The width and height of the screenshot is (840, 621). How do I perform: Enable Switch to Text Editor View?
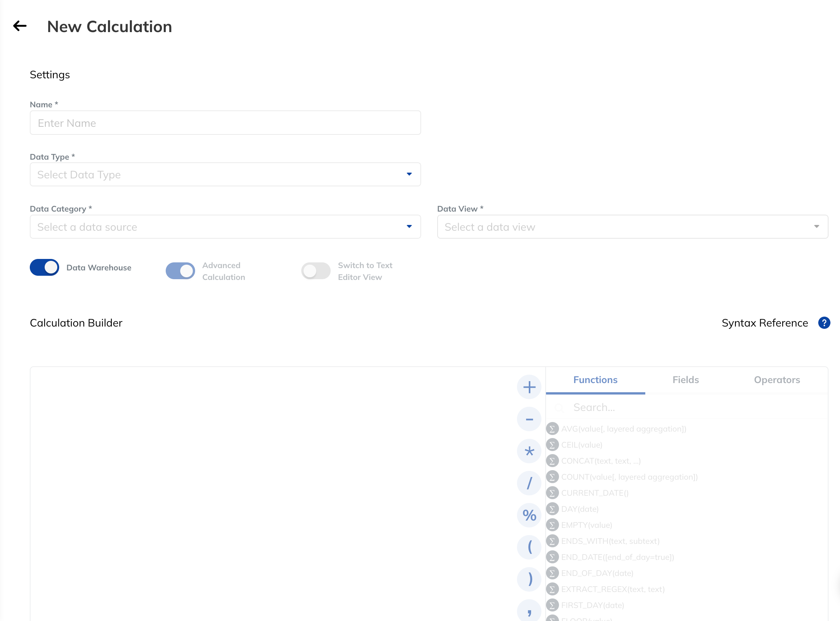(316, 271)
